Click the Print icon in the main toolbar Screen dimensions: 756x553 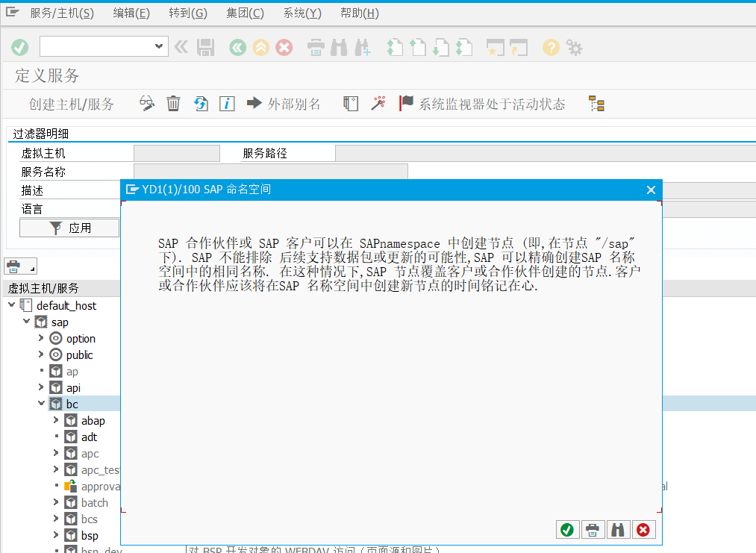[x=316, y=47]
